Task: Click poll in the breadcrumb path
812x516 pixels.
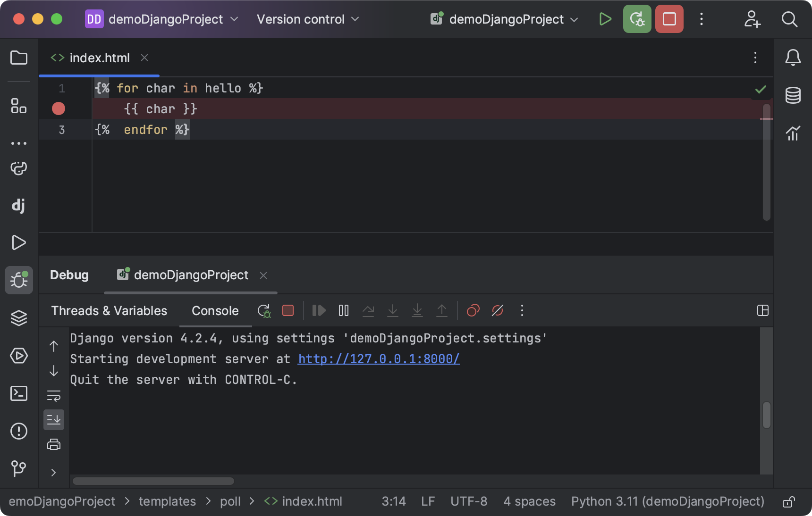Action: tap(231, 501)
